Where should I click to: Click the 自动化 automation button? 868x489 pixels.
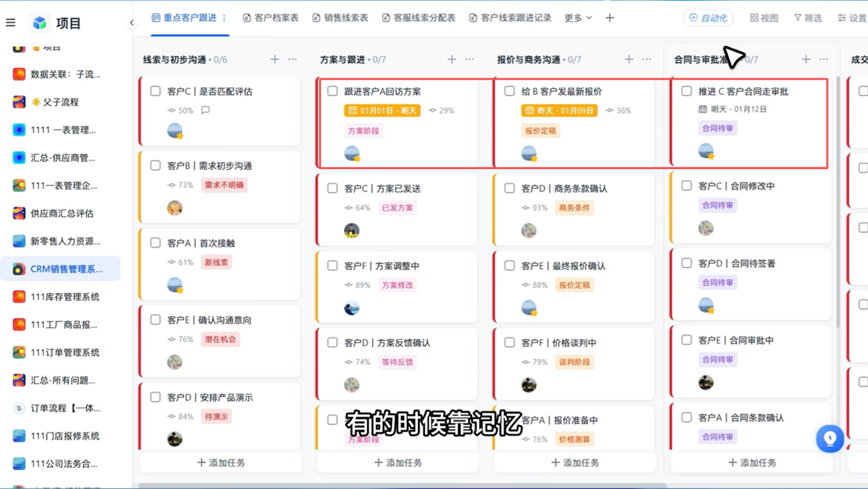click(x=708, y=18)
